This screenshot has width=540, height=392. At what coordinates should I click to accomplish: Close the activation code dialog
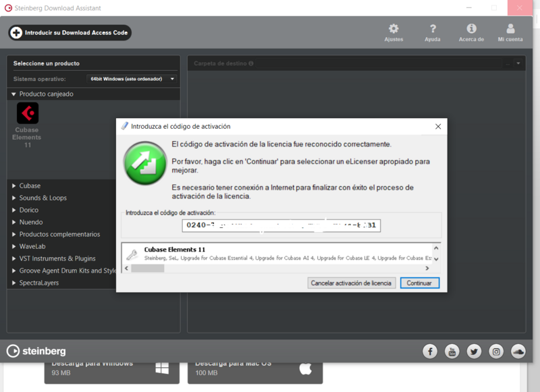click(438, 127)
